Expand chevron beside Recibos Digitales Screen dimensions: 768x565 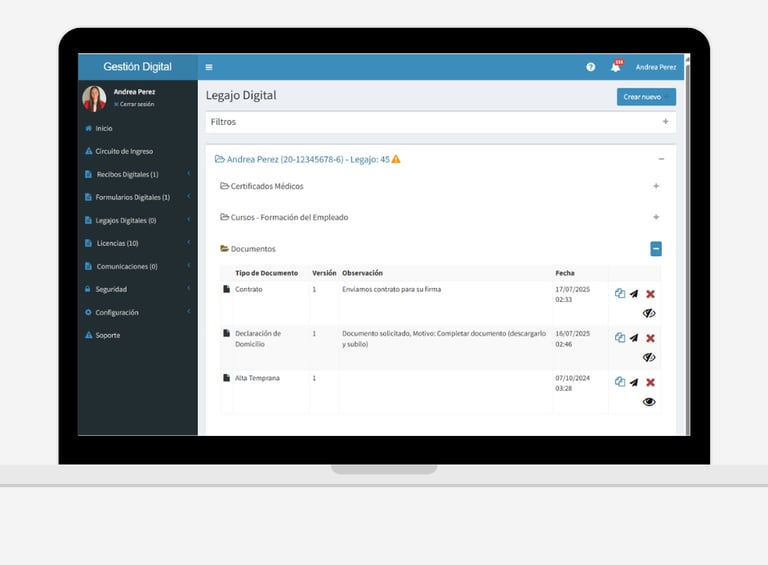tap(189, 174)
